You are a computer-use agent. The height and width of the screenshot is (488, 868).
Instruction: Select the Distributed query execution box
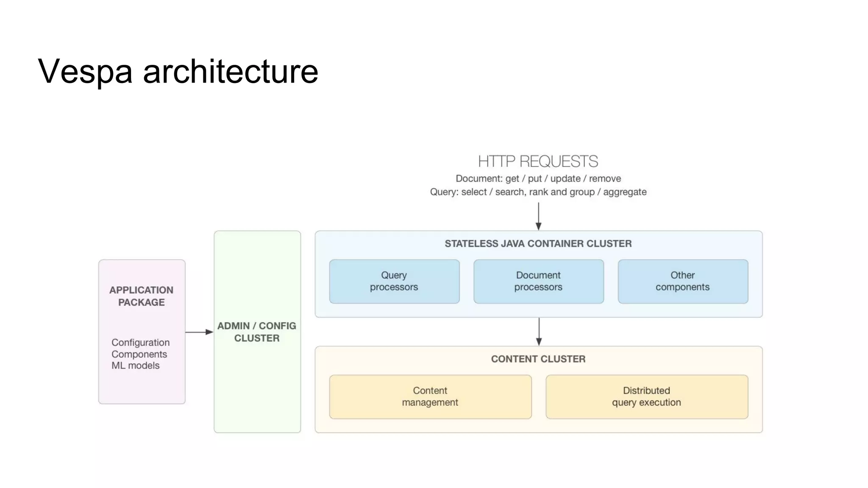(x=646, y=396)
